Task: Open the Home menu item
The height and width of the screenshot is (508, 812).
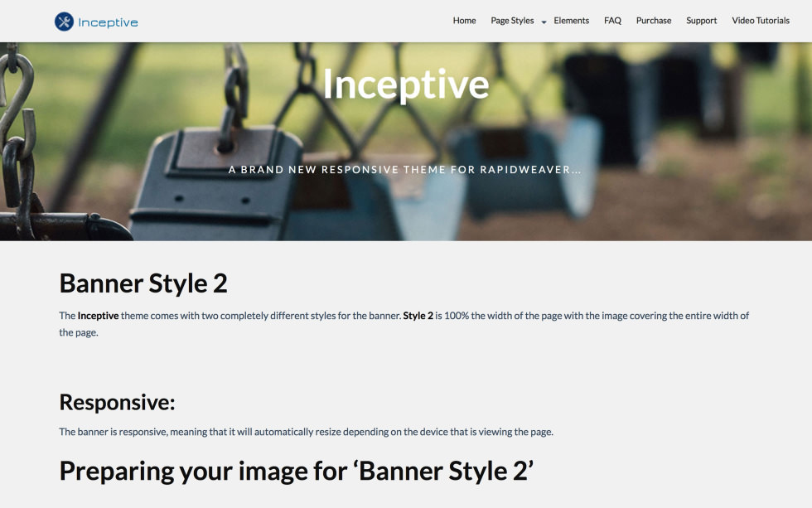Action: 464,21
